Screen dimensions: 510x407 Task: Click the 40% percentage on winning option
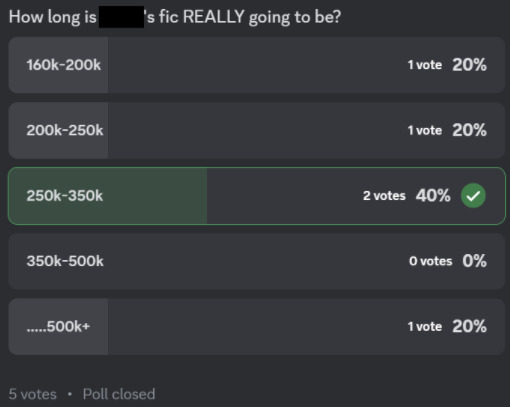(x=433, y=196)
